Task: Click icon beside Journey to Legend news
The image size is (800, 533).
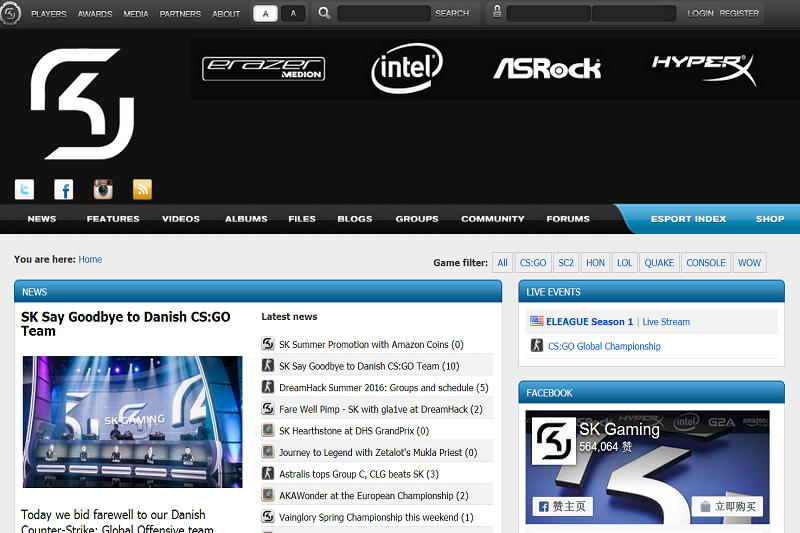Action: 268,451
